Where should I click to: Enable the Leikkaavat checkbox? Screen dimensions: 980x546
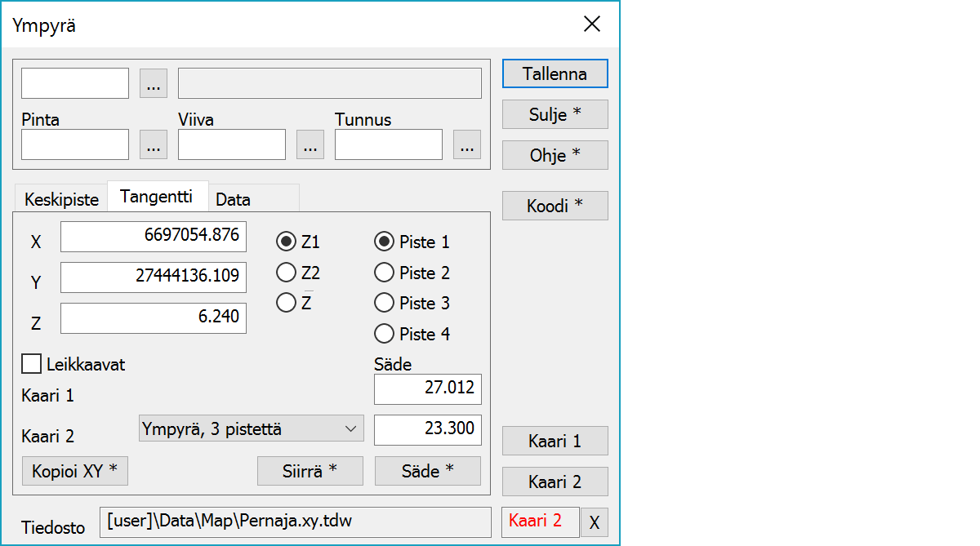[32, 364]
